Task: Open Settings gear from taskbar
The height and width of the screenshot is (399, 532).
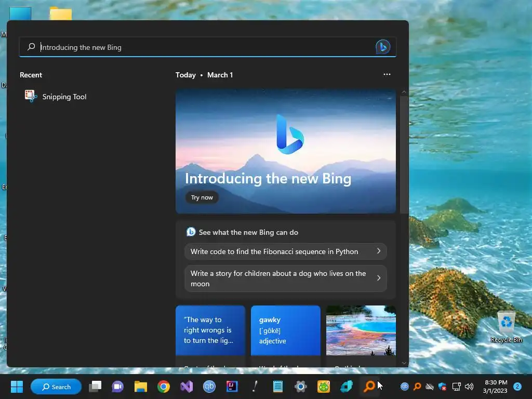Action: click(301, 387)
